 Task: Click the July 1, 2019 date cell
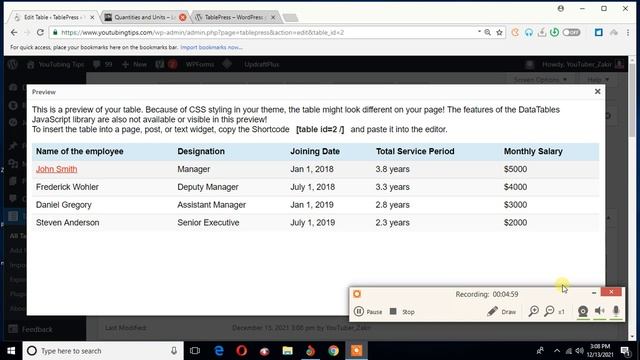313,222
